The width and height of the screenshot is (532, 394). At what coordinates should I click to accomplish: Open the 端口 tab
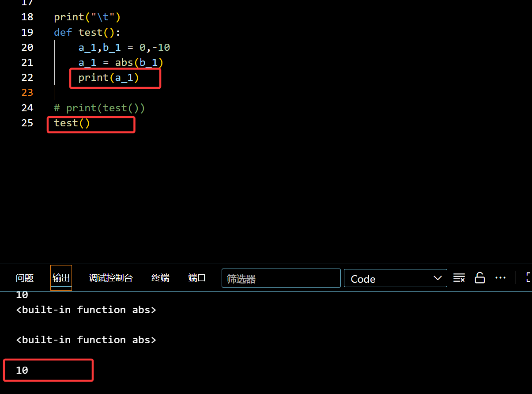click(197, 278)
